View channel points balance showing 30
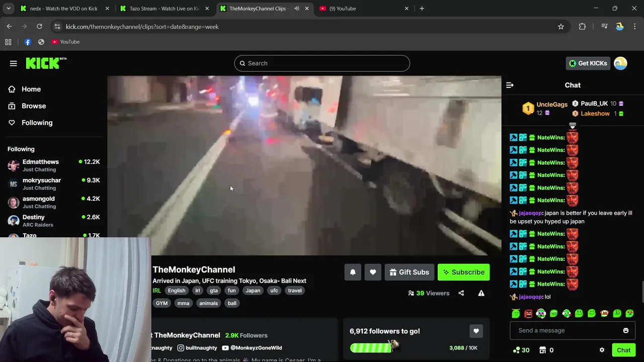Viewport: 644px width, 362px height. tap(521, 350)
